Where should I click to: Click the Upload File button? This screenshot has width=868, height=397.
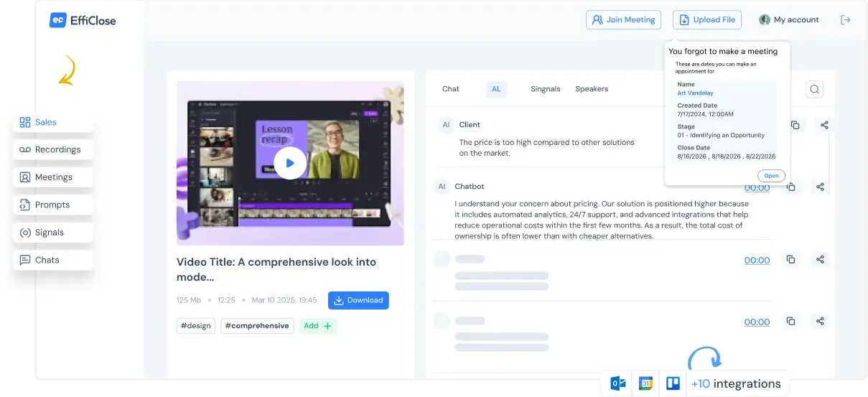pos(707,20)
